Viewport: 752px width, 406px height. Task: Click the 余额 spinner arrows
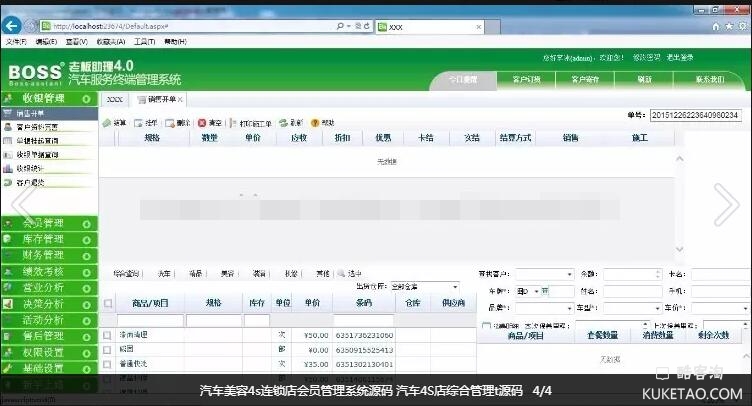[658, 274]
